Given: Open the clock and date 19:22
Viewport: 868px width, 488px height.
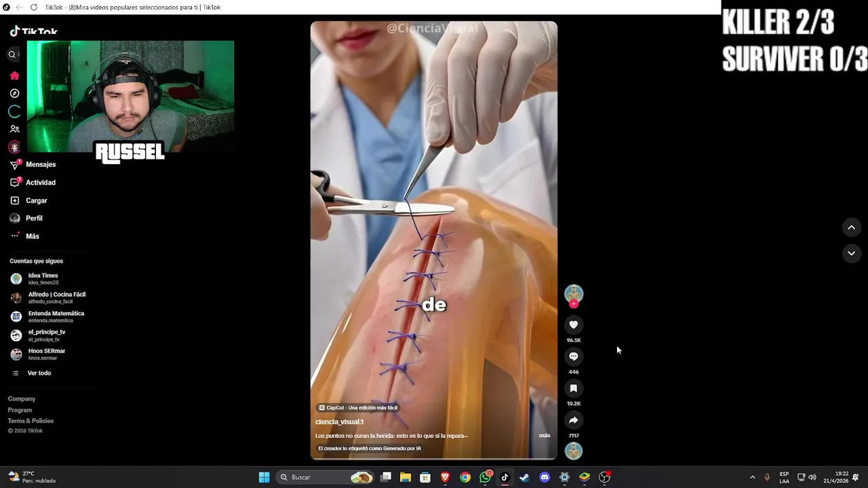Looking at the screenshot, I should coord(836,477).
